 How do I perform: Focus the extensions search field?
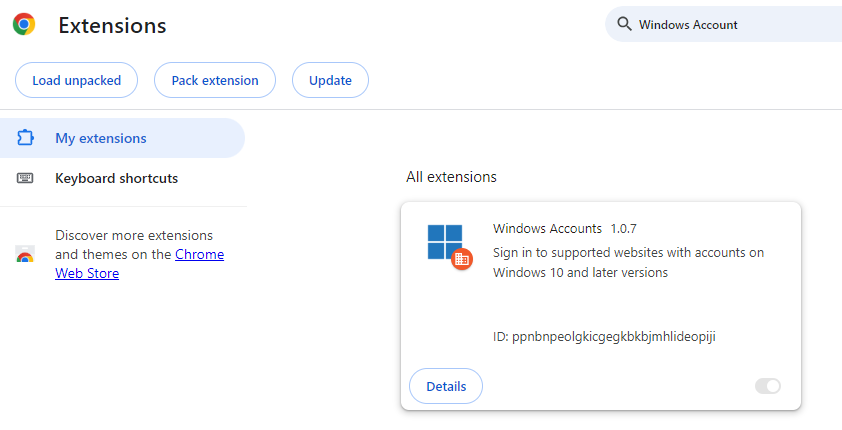[730, 25]
